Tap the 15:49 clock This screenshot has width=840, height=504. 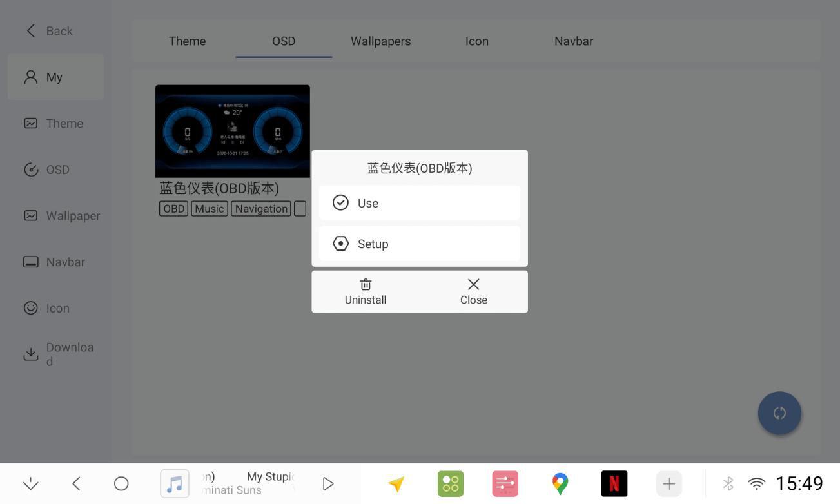click(799, 483)
